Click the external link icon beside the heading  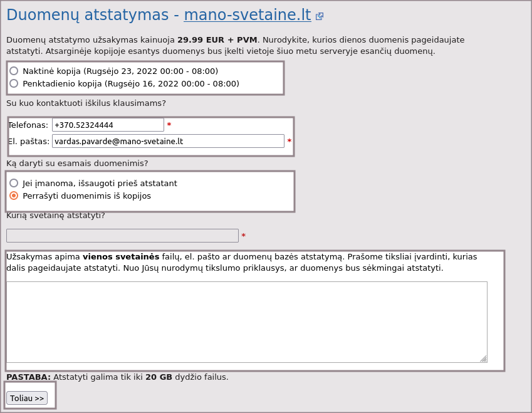(320, 16)
